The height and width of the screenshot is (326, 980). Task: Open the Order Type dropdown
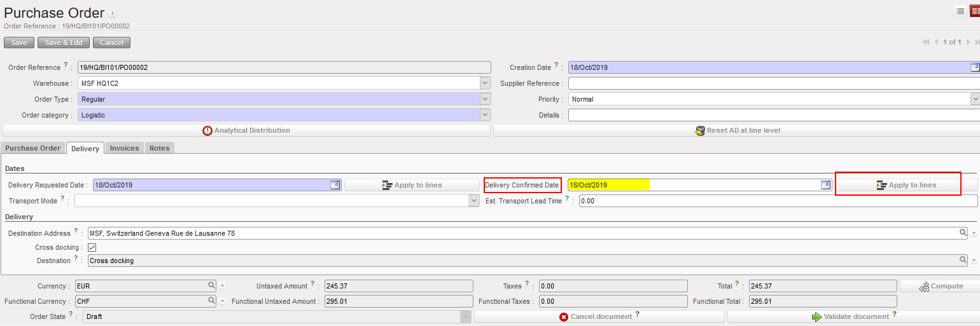[485, 99]
